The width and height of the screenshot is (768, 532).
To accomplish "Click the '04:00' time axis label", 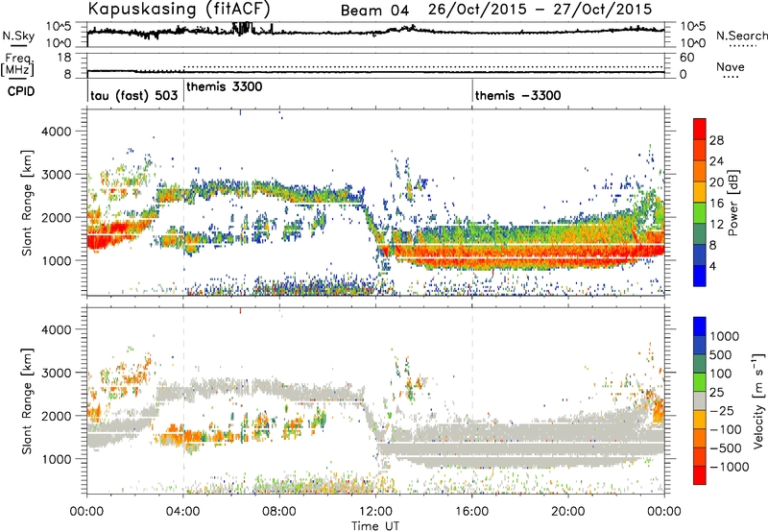I will [182, 512].
